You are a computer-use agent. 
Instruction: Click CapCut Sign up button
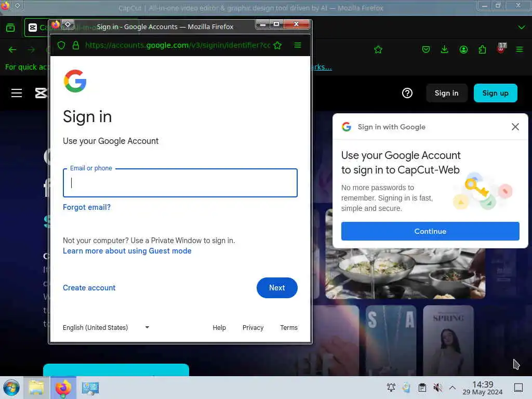[495, 93]
